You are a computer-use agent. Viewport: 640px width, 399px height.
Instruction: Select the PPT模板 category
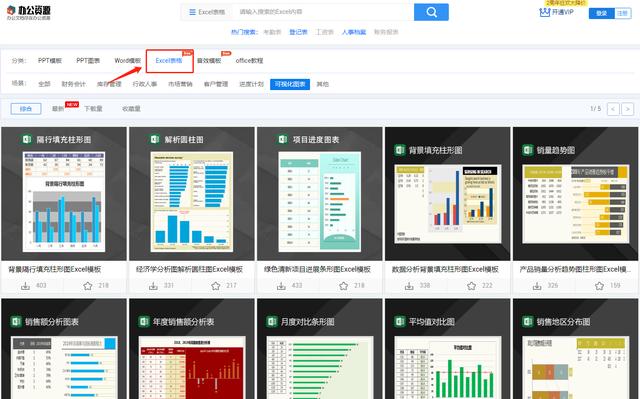[x=50, y=60]
